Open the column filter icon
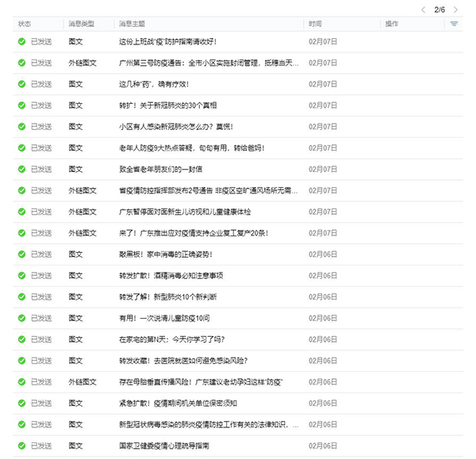 454,25
